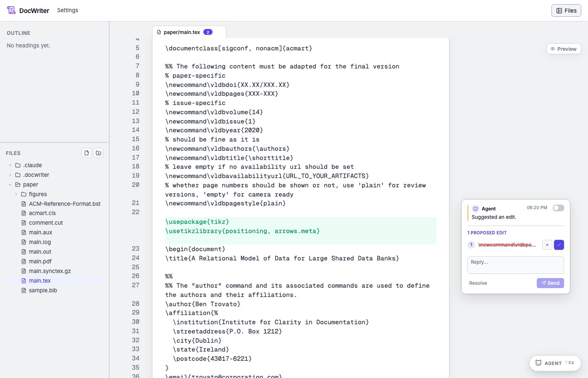Expand the figures folder chevron
The height and width of the screenshot is (378, 588).
(16, 194)
